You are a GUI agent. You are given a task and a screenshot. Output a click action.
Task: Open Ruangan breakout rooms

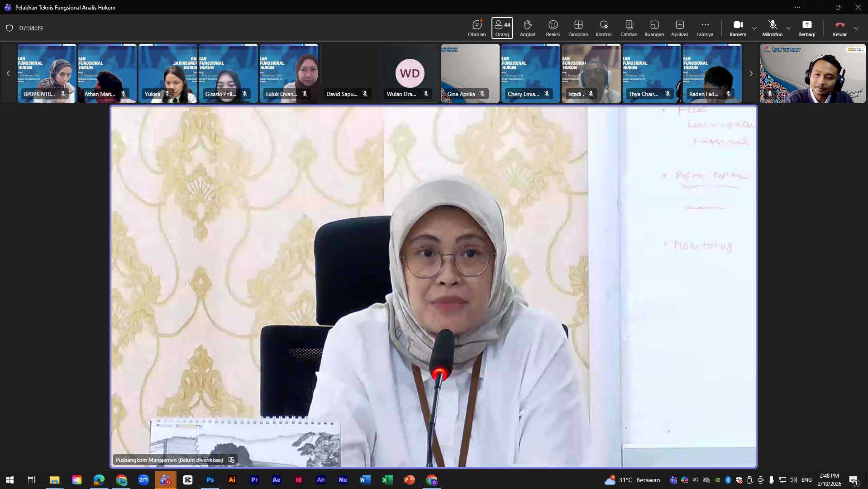click(654, 28)
